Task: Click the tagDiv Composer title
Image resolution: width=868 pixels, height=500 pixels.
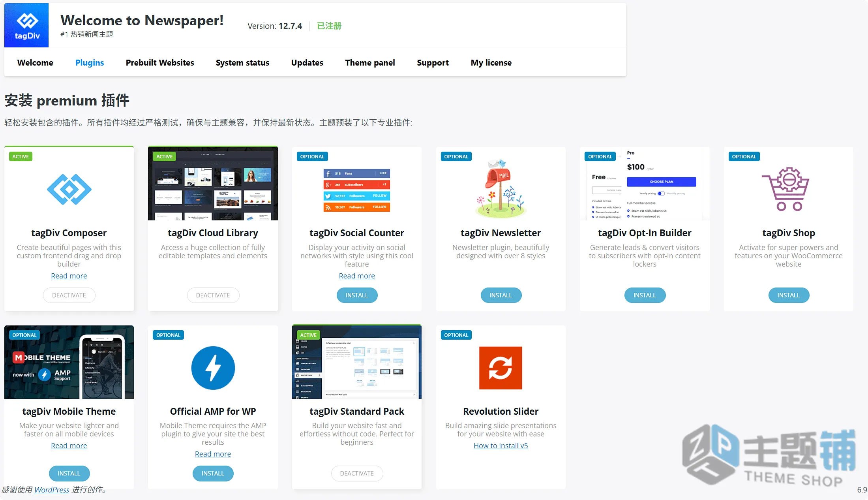Action: 69,233
